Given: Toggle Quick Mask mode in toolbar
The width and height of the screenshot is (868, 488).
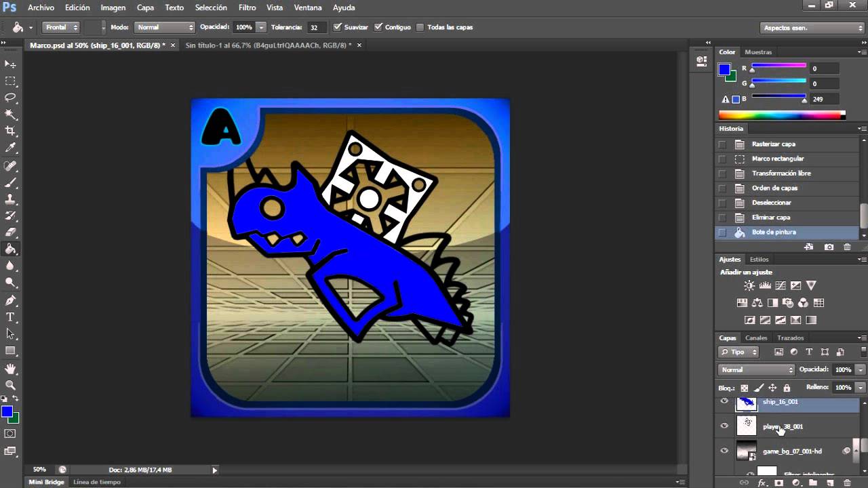Looking at the screenshot, I should [10, 434].
